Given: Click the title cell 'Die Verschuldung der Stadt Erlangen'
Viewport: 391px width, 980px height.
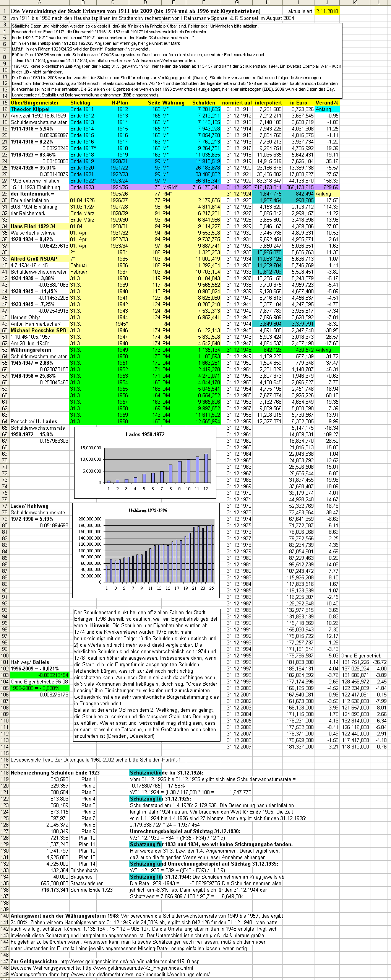Looking at the screenshot, I should [x=136, y=11].
